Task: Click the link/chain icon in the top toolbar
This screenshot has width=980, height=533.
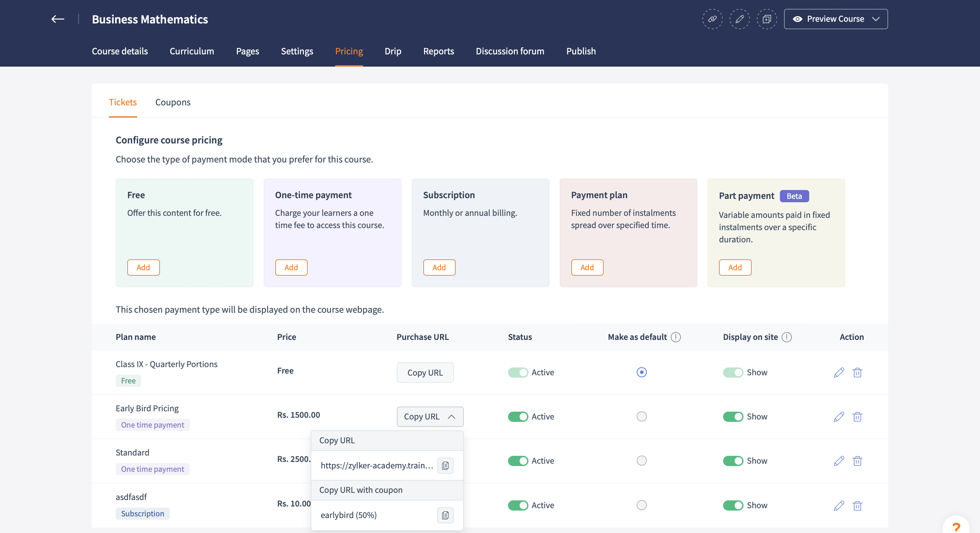Action: coord(712,18)
